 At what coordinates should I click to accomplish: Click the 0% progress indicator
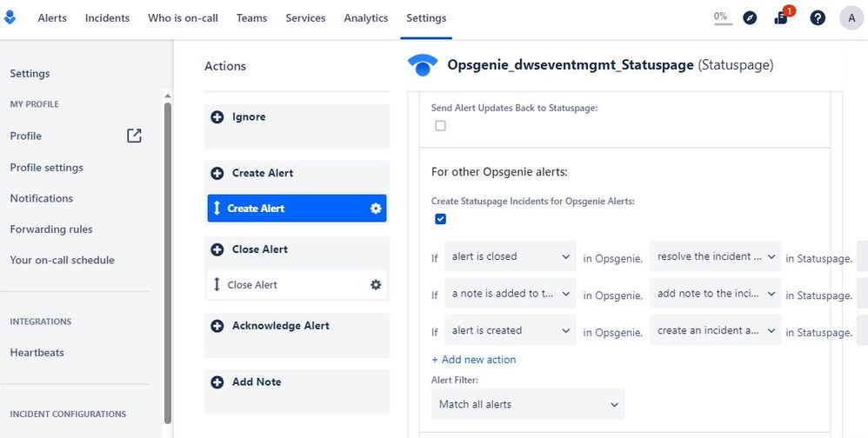723,17
